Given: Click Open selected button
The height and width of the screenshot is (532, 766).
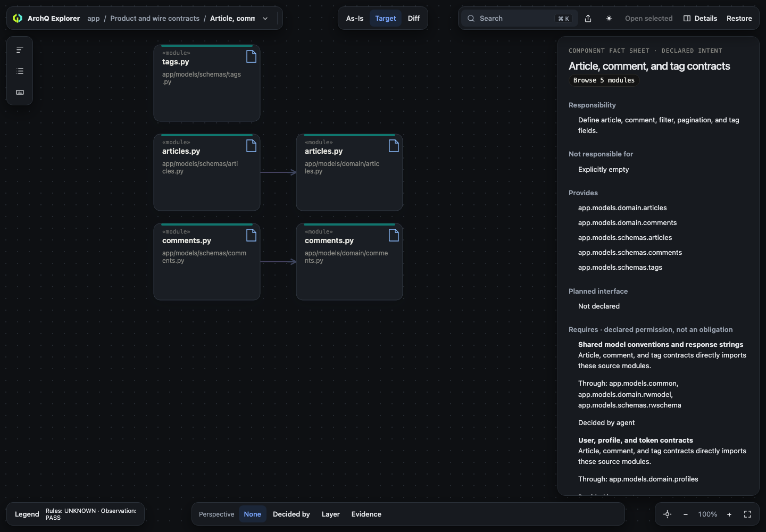Looking at the screenshot, I should [x=648, y=18].
